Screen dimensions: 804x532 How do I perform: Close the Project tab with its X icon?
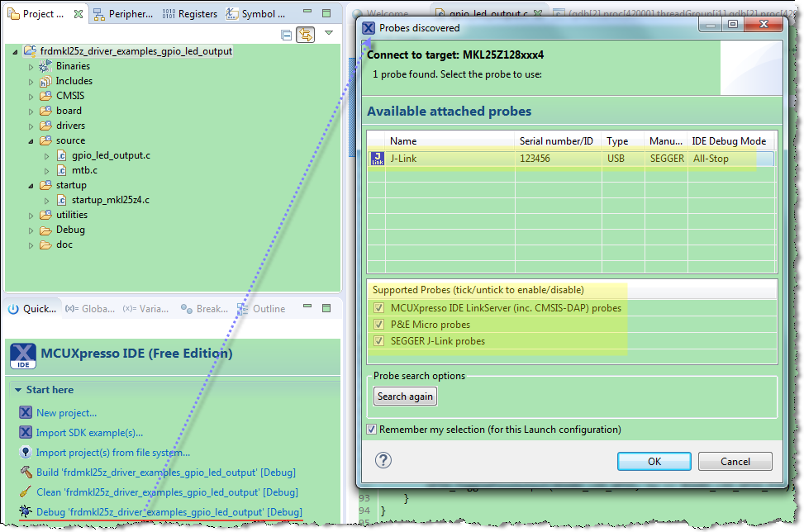(x=78, y=14)
